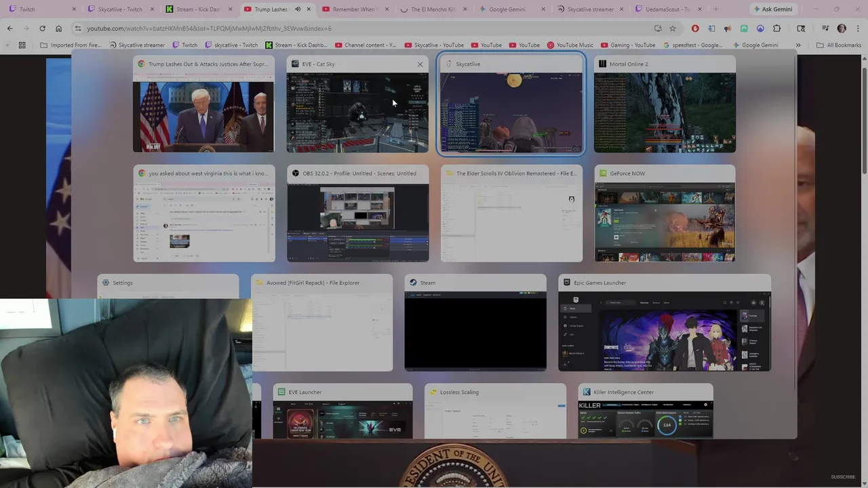868x488 pixels.
Task: Mute the Trump Lashes tab audio icon
Action: click(297, 9)
